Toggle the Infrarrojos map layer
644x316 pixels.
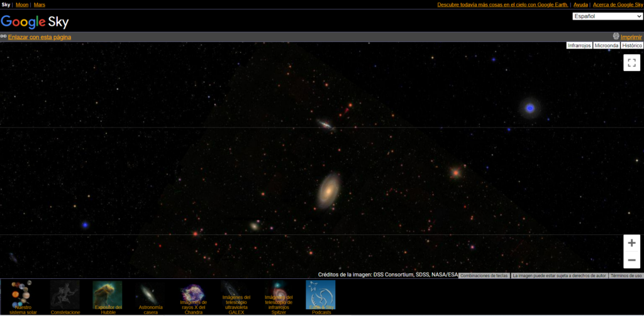click(x=579, y=46)
